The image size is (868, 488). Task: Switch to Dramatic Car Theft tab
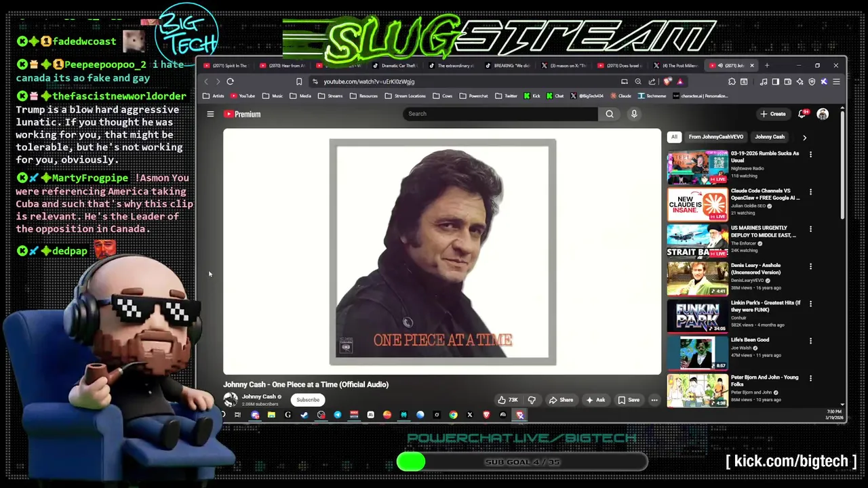click(x=394, y=66)
